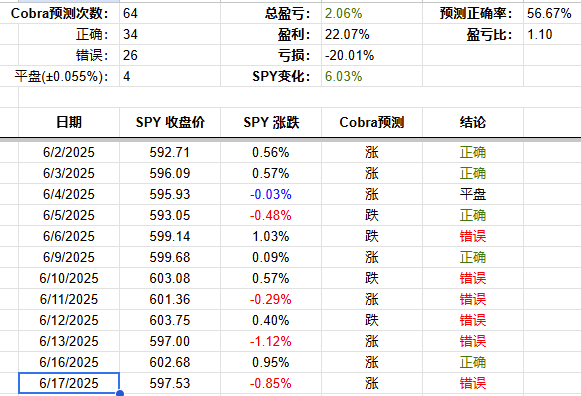
Task: Select the Cobra预测 header cell
Action: pyautogui.click(x=372, y=122)
